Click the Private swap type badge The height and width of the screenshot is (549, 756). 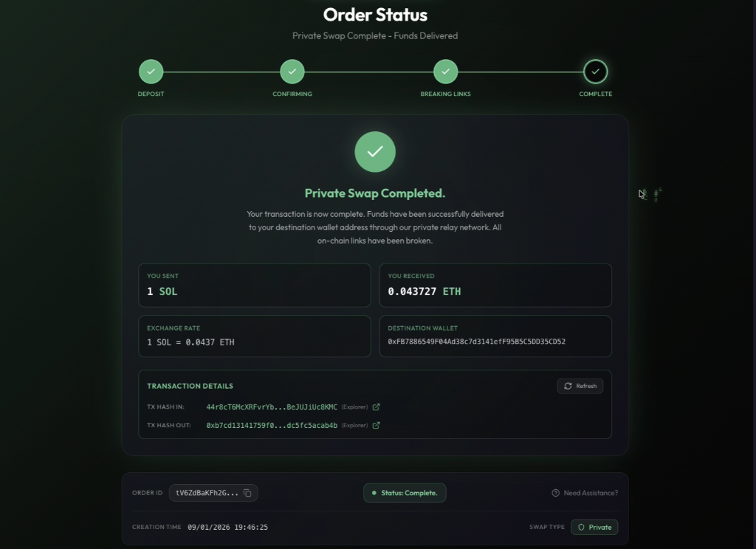click(x=594, y=527)
